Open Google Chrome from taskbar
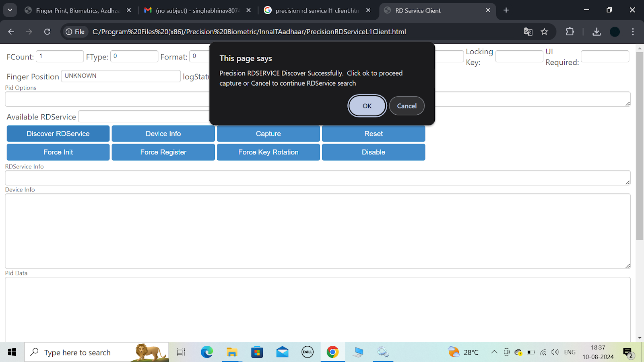Screen dimensions: 644x362 pos(332,352)
